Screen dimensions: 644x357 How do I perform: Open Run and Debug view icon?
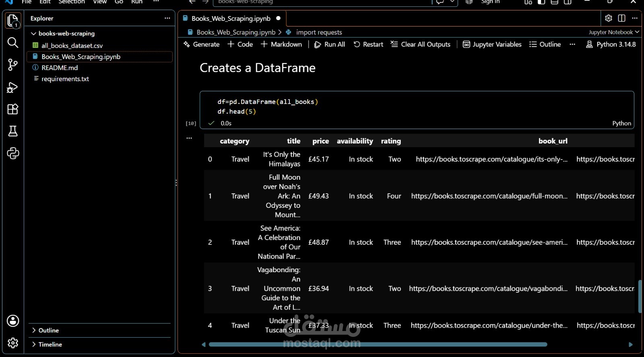pyautogui.click(x=13, y=87)
